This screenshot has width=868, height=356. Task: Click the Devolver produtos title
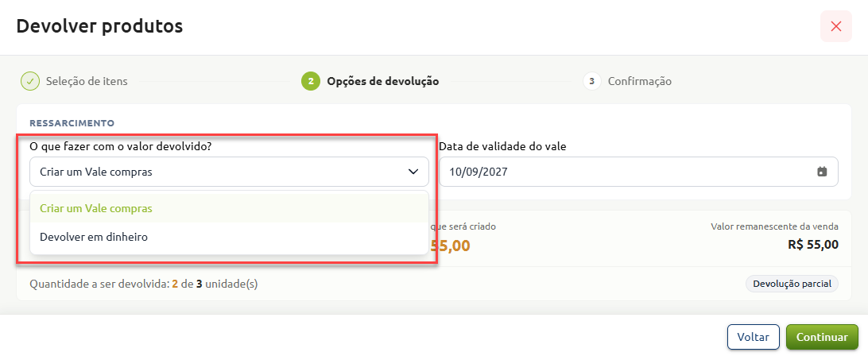[99, 25]
